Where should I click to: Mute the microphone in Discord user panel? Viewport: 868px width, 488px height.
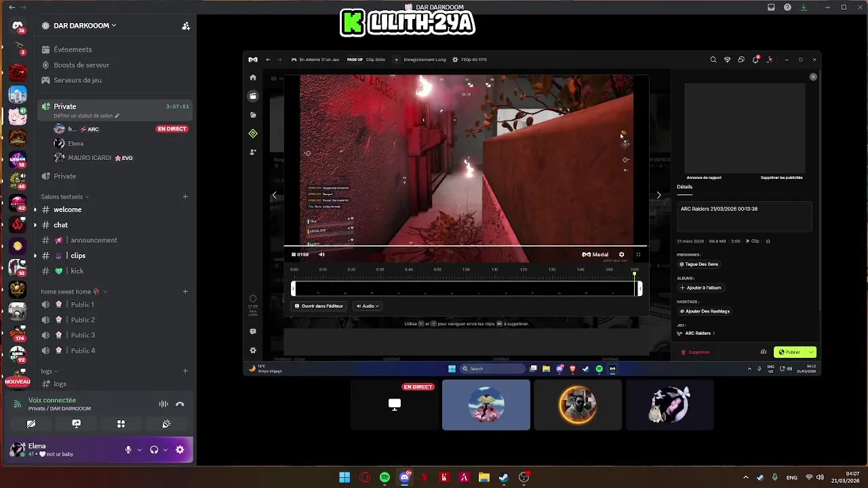tap(128, 449)
